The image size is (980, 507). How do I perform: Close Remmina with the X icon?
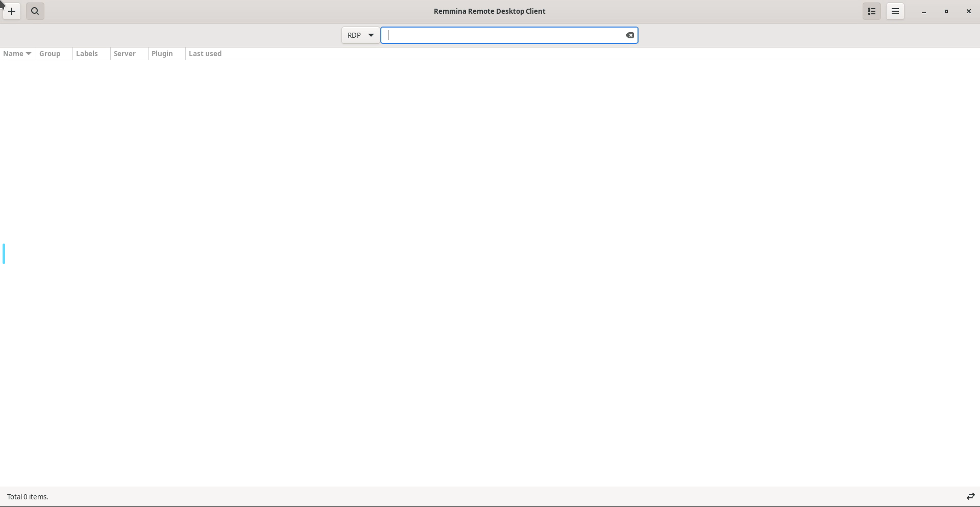(x=968, y=11)
